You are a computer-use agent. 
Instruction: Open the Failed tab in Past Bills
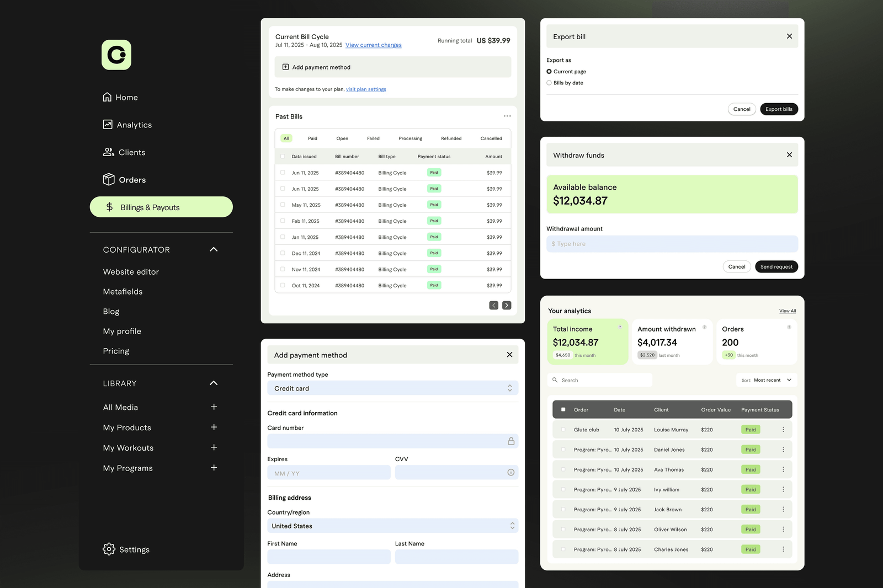pos(373,138)
